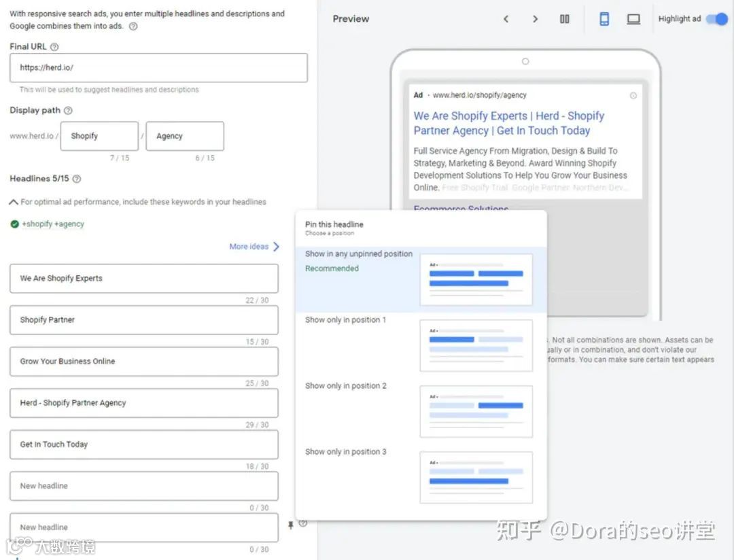This screenshot has width=734, height=560.
Task: Click the position 3 layout thumbnail
Action: pos(476,478)
